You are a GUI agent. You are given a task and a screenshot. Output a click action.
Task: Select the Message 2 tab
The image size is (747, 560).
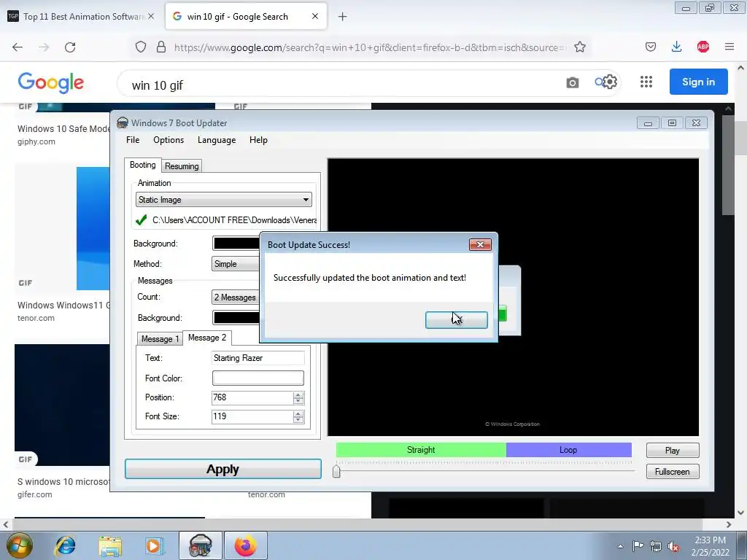coord(206,338)
